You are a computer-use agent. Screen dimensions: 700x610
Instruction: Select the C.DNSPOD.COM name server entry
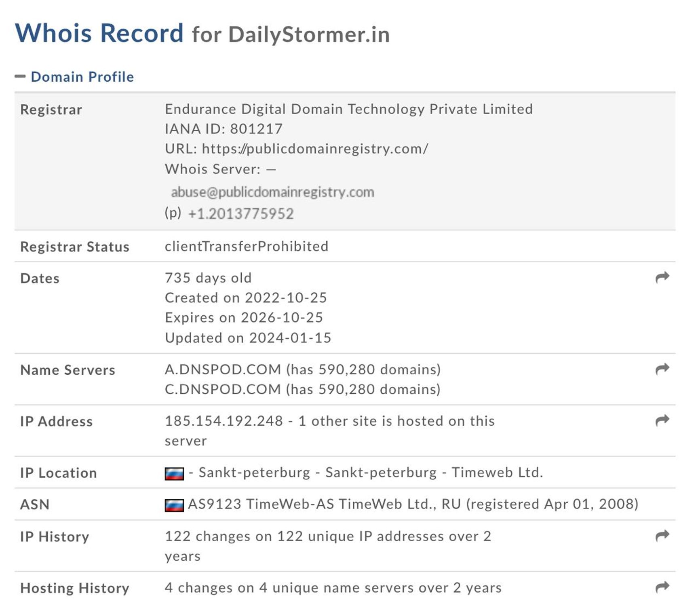tap(223, 389)
